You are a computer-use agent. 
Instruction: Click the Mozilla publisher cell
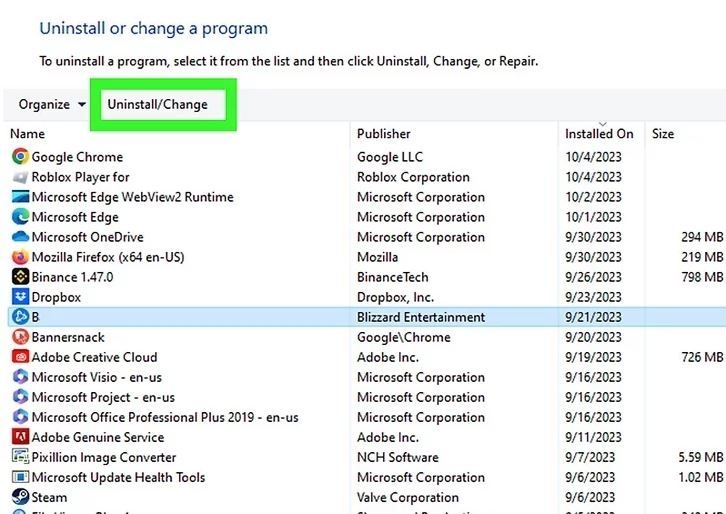(377, 257)
